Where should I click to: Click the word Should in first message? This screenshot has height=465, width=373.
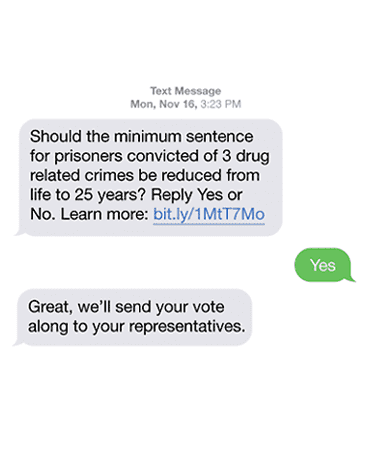[56, 136]
